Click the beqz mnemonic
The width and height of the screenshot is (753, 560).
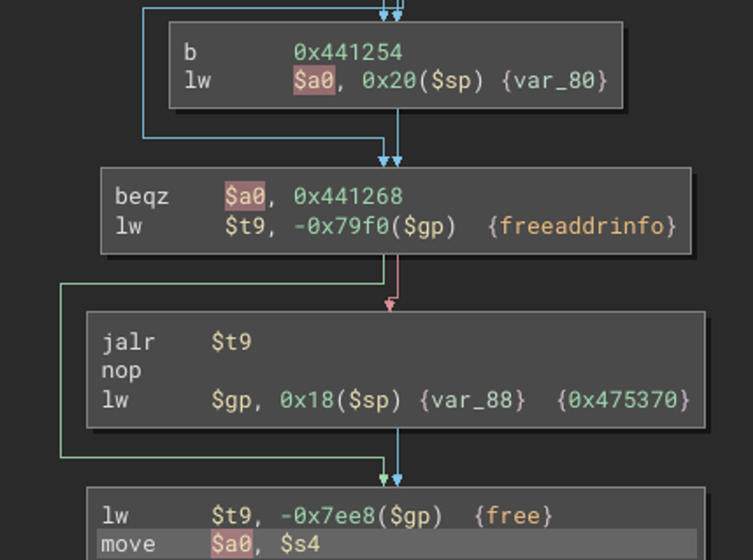click(x=142, y=197)
